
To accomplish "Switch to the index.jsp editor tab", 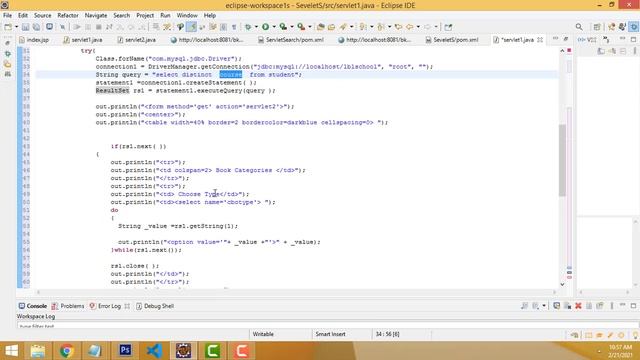I will [34, 40].
